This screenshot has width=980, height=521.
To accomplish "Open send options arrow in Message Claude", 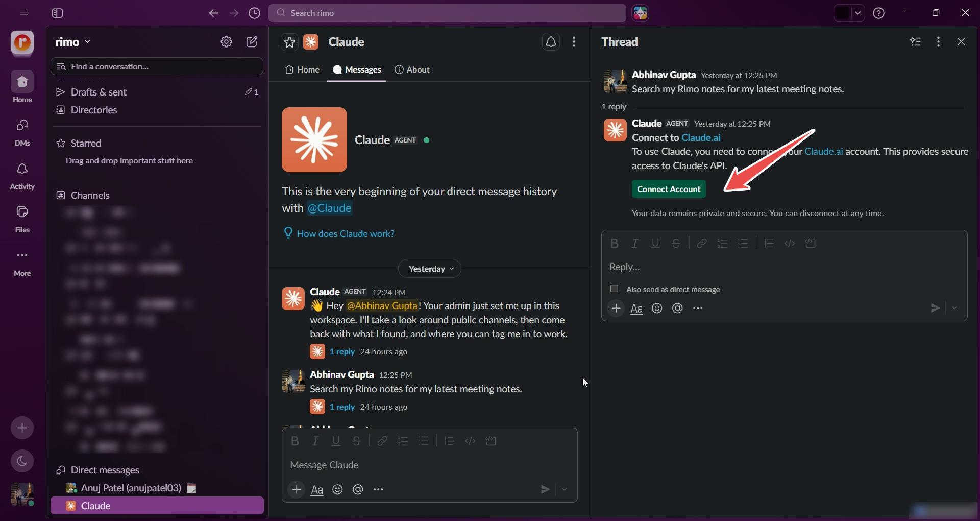I will [565, 489].
